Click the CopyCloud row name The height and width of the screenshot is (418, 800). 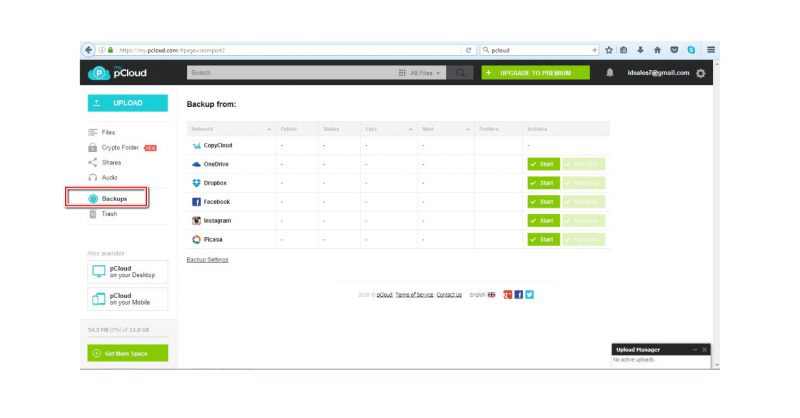tap(218, 145)
